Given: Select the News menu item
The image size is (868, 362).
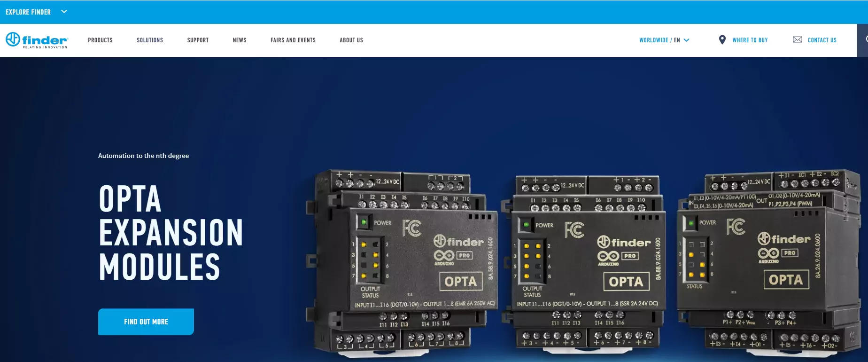Looking at the screenshot, I should pos(240,40).
